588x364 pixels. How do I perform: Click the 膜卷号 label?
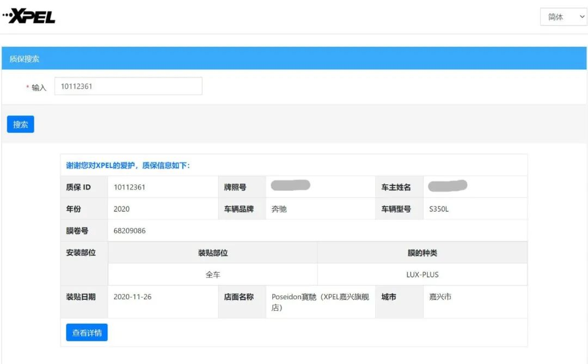pos(77,231)
